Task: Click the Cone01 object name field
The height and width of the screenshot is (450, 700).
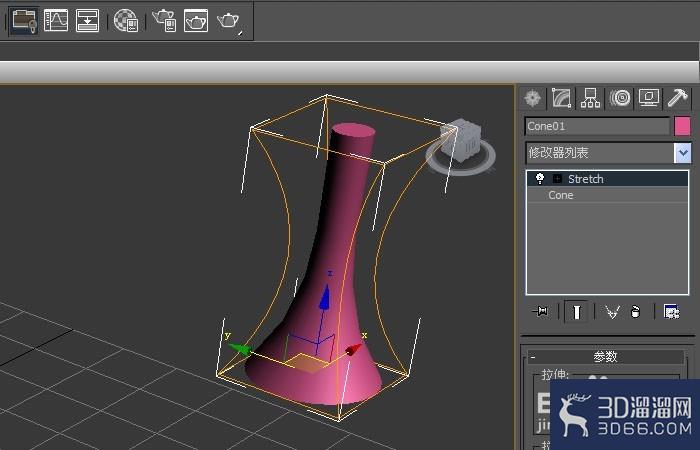Action: pyautogui.click(x=597, y=126)
